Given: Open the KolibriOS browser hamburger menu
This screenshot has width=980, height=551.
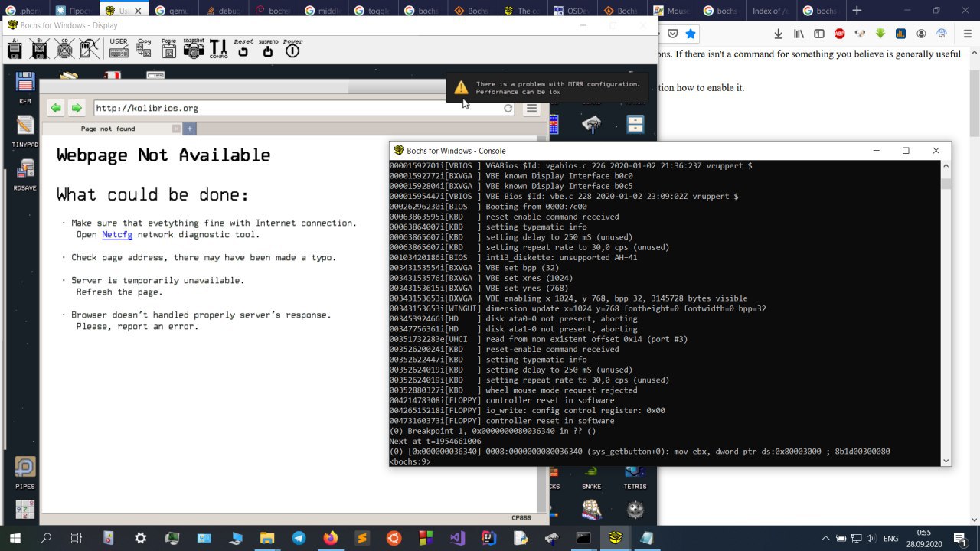Looking at the screenshot, I should (x=531, y=109).
